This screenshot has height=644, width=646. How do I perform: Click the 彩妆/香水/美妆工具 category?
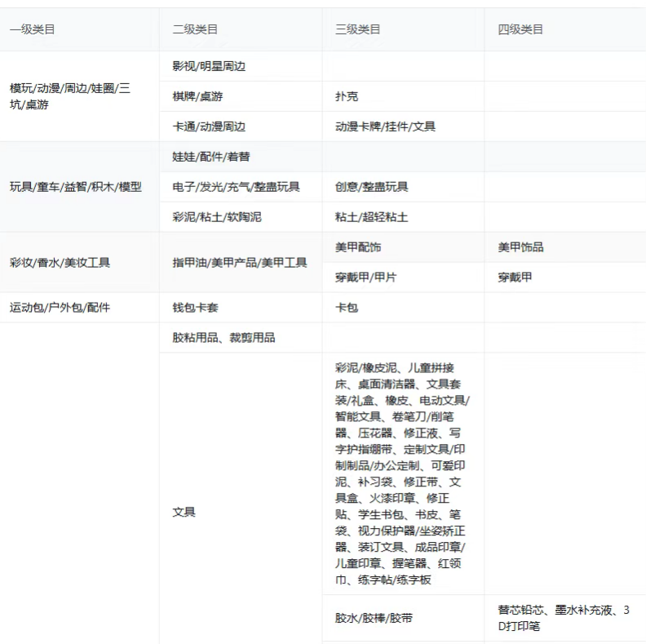60,263
